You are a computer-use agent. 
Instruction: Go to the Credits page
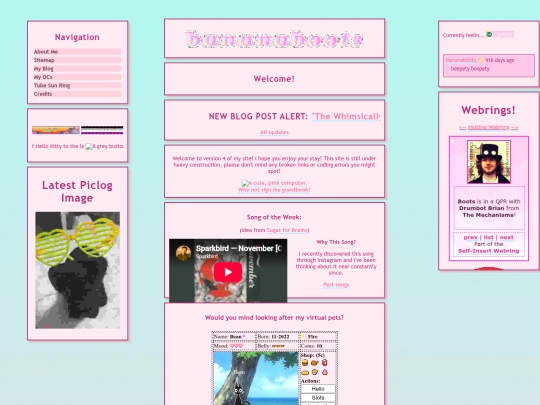click(77, 94)
